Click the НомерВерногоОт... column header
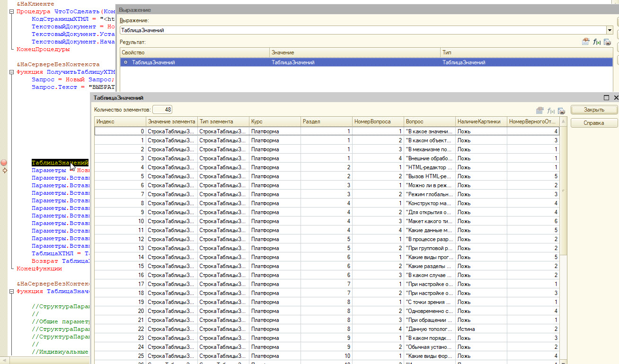Image resolution: width=619 pixels, height=364 pixels. [533, 121]
